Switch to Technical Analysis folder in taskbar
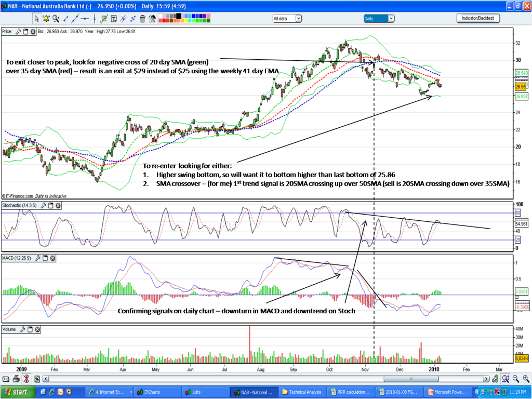Viewport: 532px width, 399px height. click(302, 392)
